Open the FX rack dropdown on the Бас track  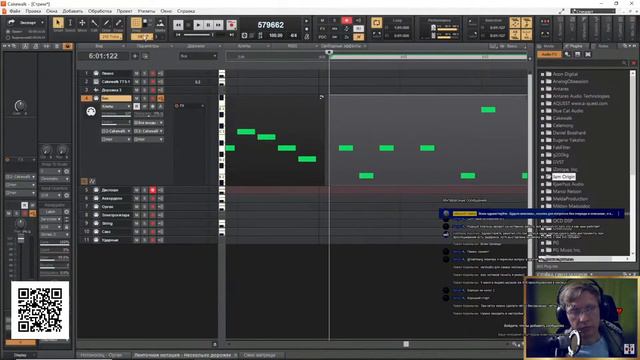pyautogui.click(x=202, y=106)
